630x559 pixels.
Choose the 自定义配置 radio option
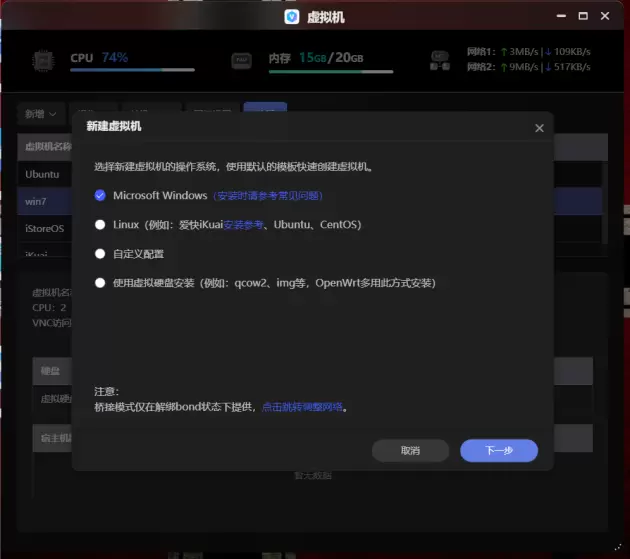tap(100, 254)
